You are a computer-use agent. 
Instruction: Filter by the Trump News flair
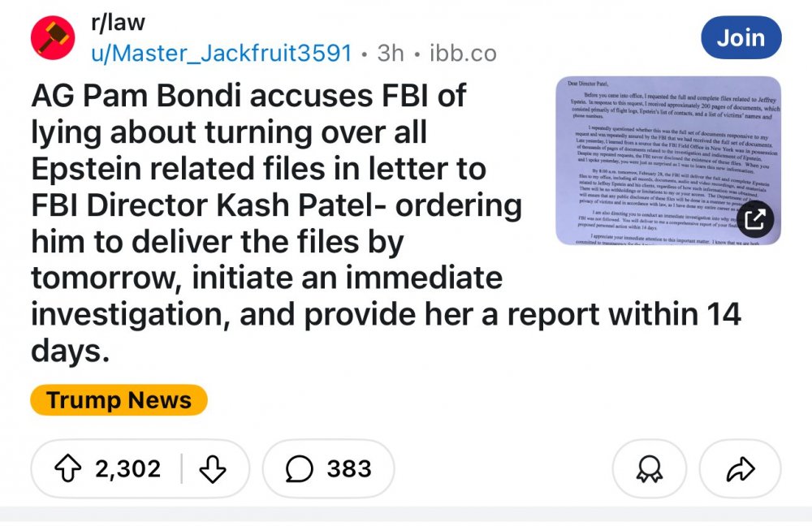click(x=119, y=400)
